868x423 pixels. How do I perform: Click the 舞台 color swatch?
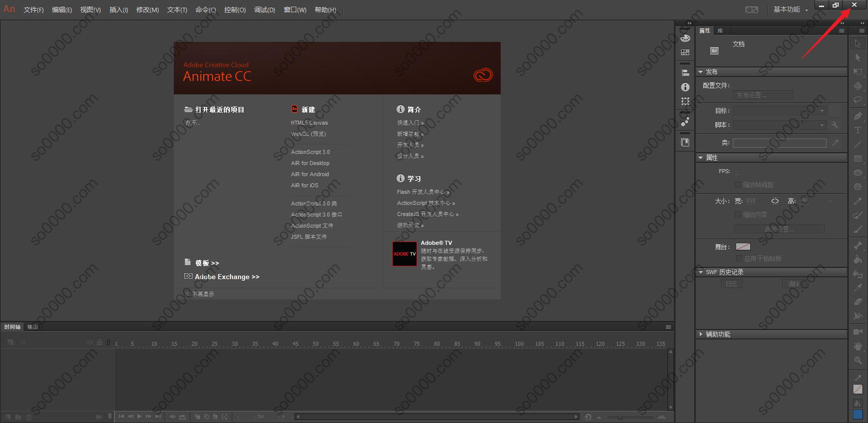click(743, 247)
